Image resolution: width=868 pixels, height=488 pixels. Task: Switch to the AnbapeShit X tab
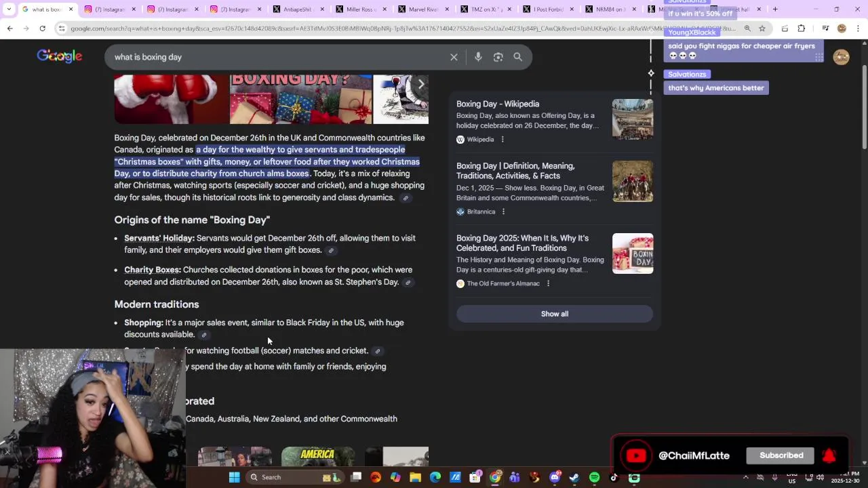click(298, 9)
